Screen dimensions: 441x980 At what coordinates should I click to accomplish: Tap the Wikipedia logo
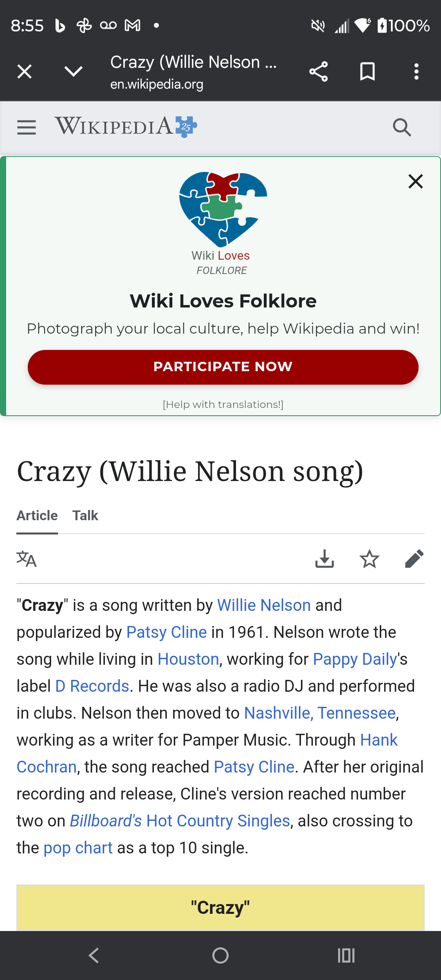pyautogui.click(x=126, y=127)
